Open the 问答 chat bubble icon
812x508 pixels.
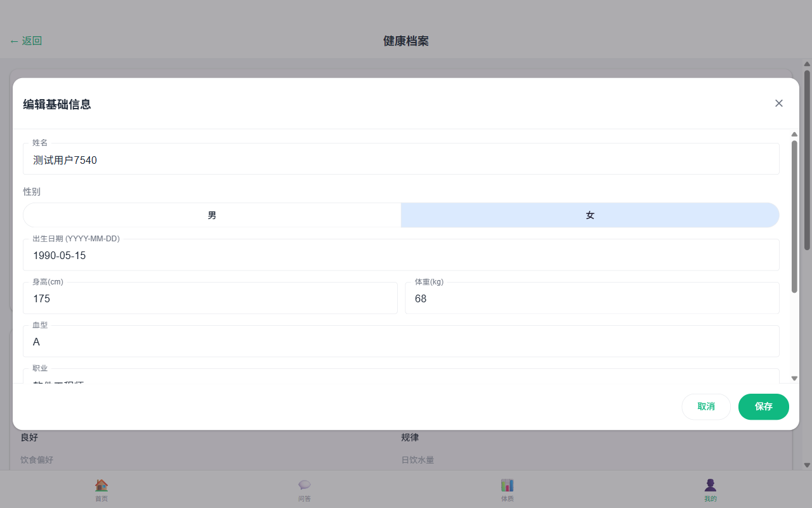coord(304,485)
